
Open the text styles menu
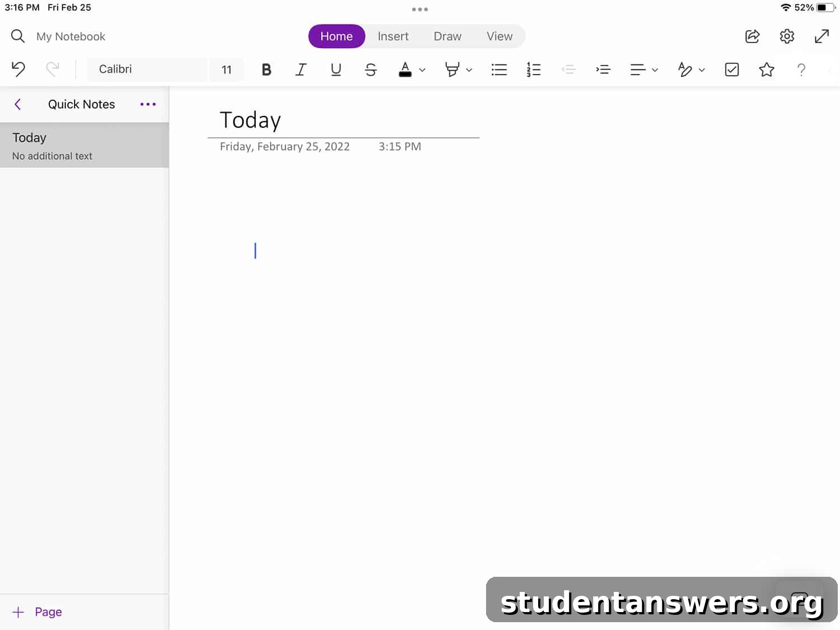690,69
